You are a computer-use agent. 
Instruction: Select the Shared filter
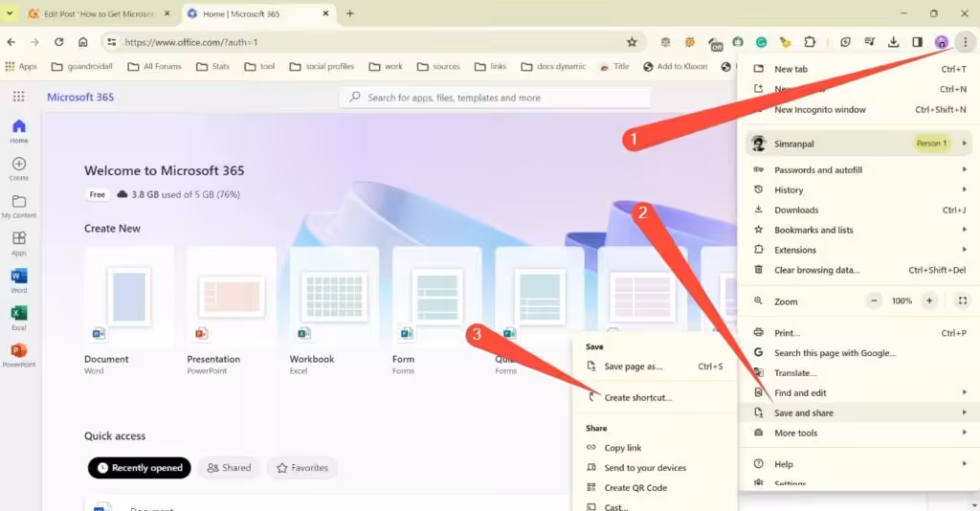(x=229, y=468)
